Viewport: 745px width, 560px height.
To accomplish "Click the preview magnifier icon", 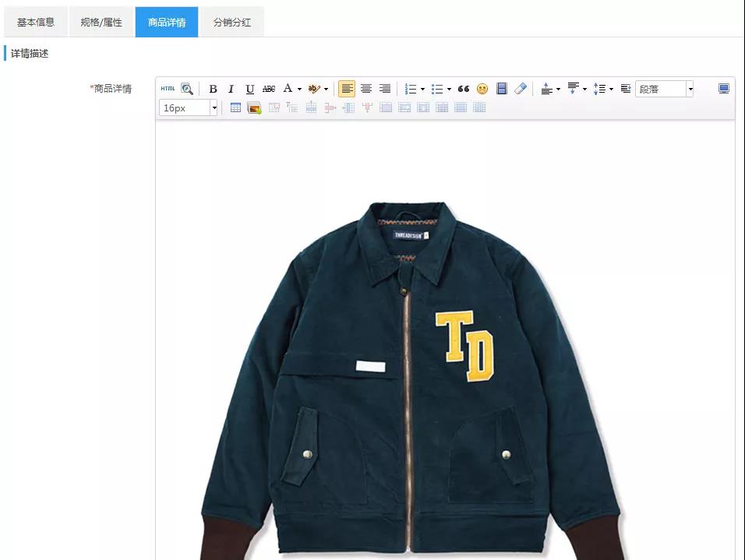I will coord(187,89).
